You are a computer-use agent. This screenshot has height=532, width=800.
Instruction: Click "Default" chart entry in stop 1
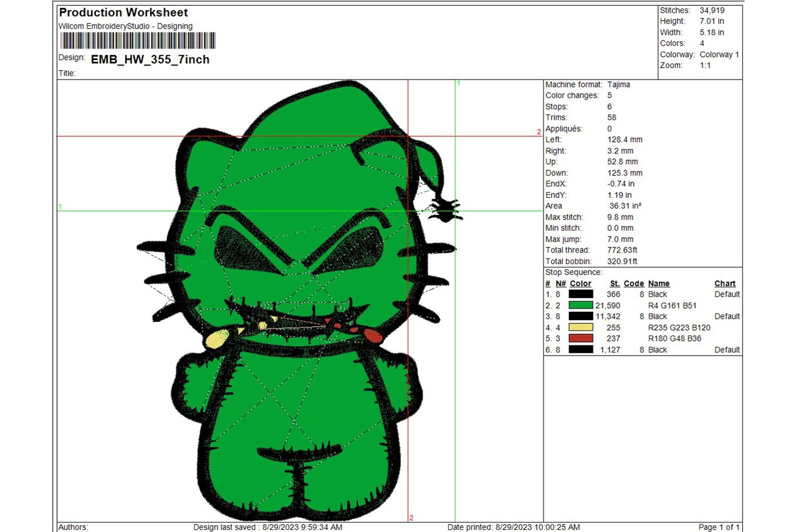pos(727,294)
